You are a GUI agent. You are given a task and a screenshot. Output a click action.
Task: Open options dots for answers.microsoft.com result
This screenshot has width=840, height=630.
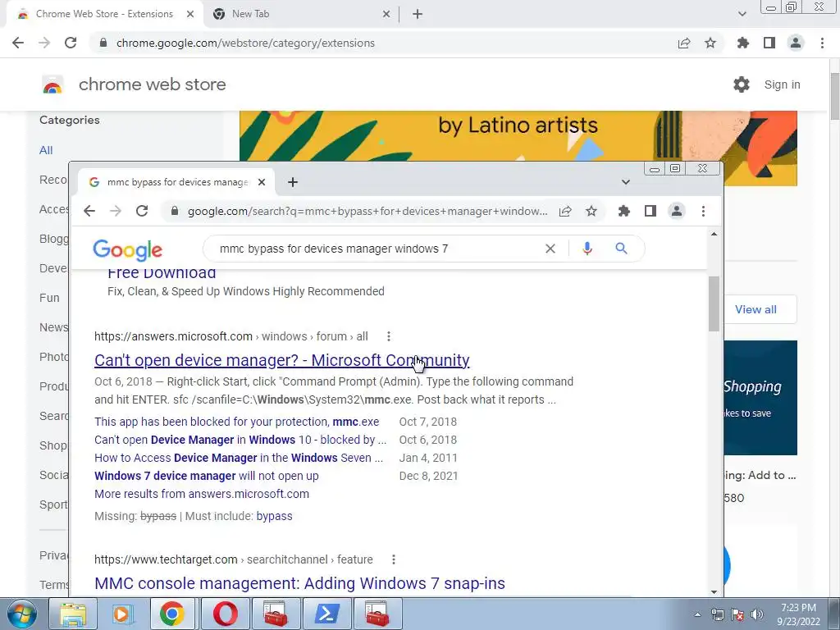tap(389, 336)
